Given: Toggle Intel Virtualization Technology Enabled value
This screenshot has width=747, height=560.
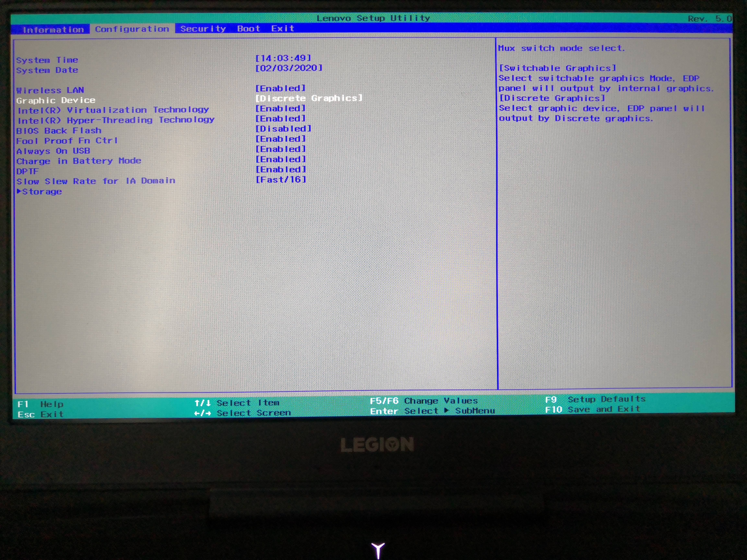Looking at the screenshot, I should click(280, 109).
